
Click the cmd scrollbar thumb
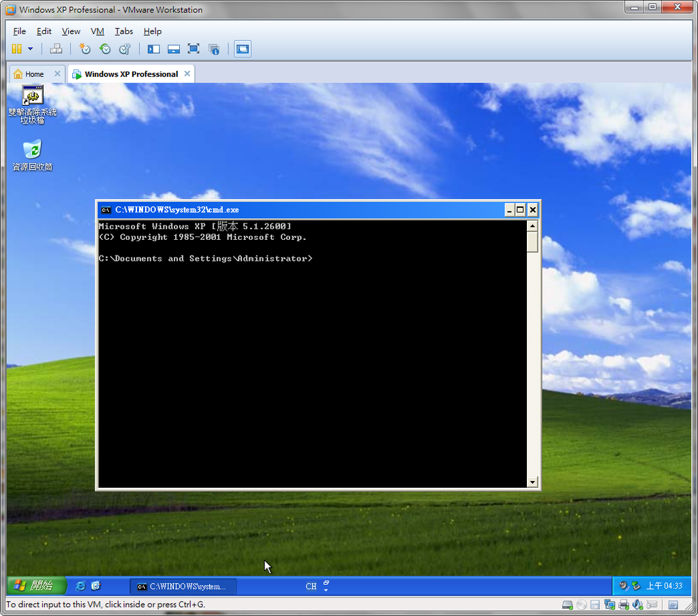tap(532, 242)
